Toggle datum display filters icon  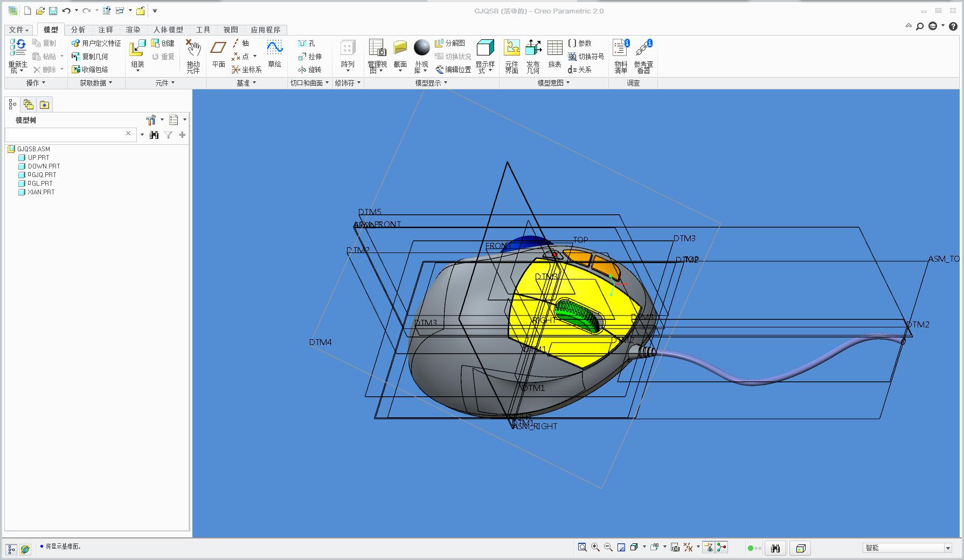[688, 548]
